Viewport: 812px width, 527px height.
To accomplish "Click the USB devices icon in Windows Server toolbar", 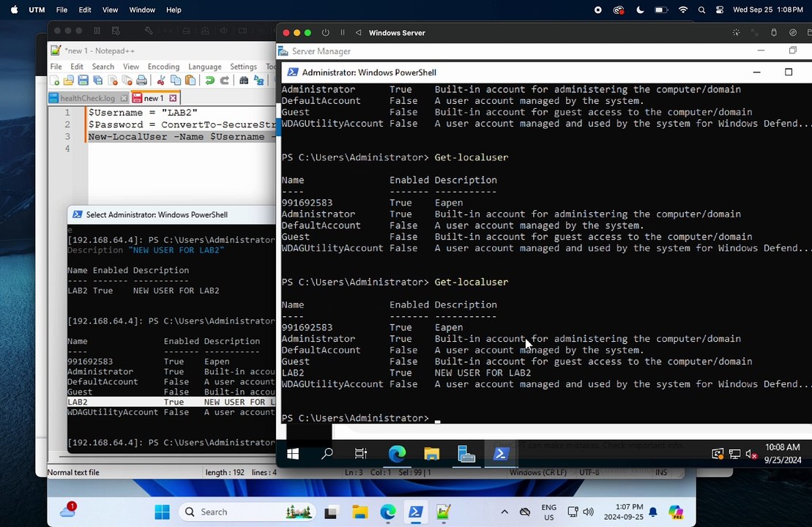I will click(x=774, y=33).
